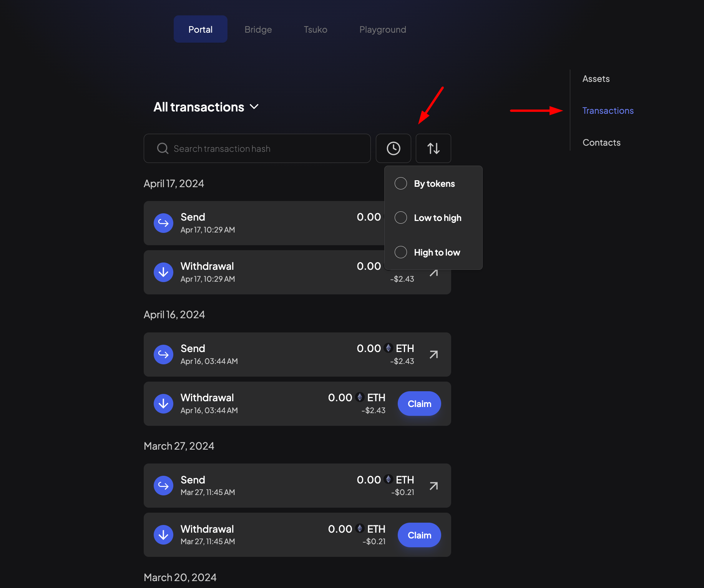Click the Withdrawal down-arrow icon on Apr 17 entry

pos(163,272)
